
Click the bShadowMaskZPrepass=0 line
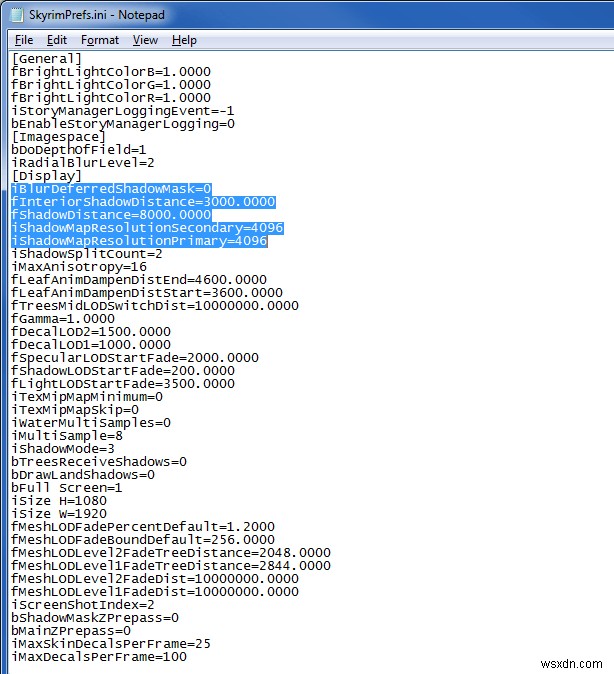coord(95,618)
